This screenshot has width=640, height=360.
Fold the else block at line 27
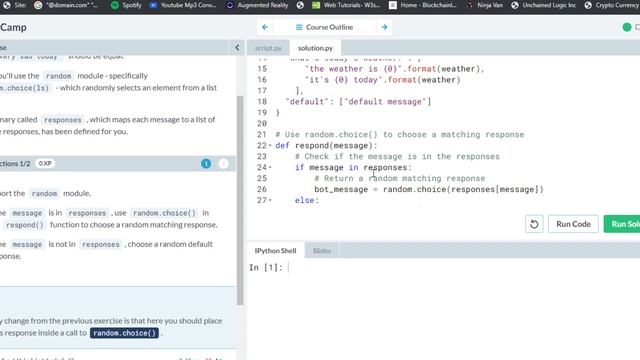point(270,200)
